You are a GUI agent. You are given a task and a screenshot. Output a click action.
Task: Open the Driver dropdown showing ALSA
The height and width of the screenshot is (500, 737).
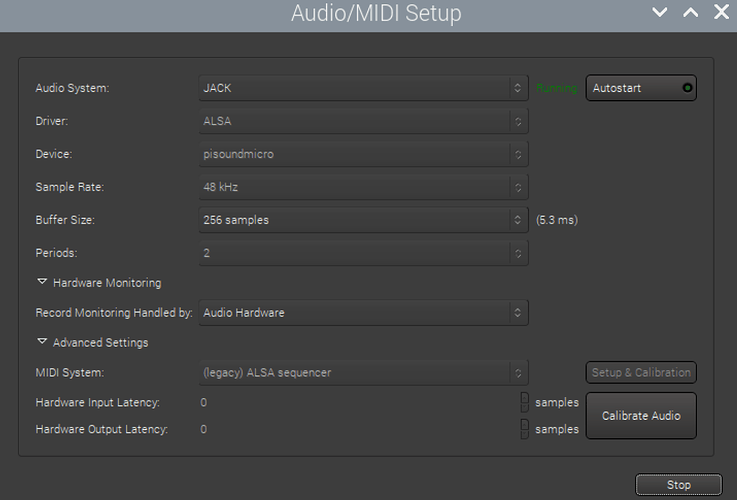(363, 121)
